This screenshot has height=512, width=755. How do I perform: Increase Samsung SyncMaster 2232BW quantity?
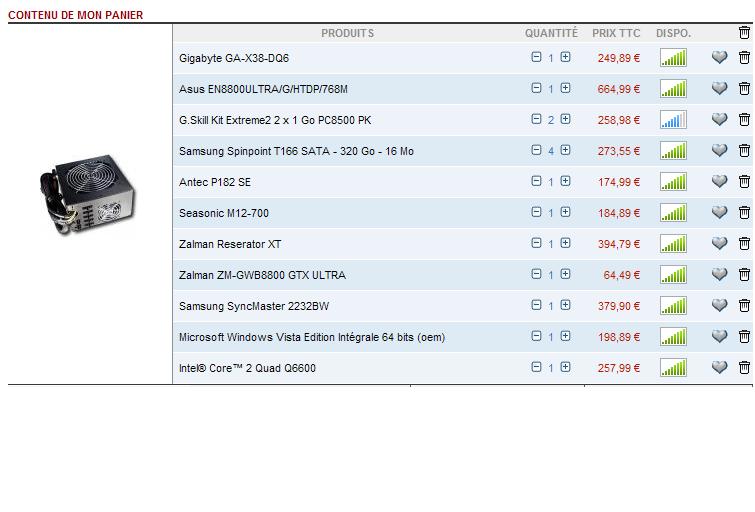click(565, 305)
